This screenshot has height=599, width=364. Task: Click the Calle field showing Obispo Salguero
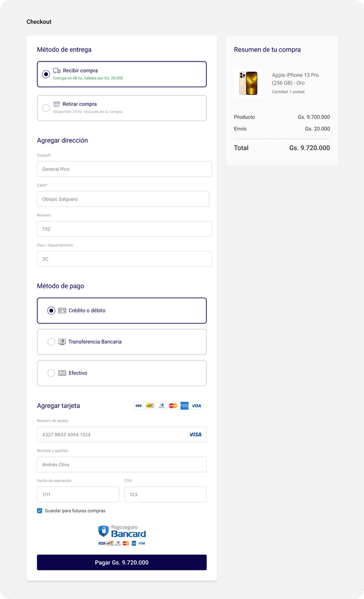pyautogui.click(x=123, y=199)
